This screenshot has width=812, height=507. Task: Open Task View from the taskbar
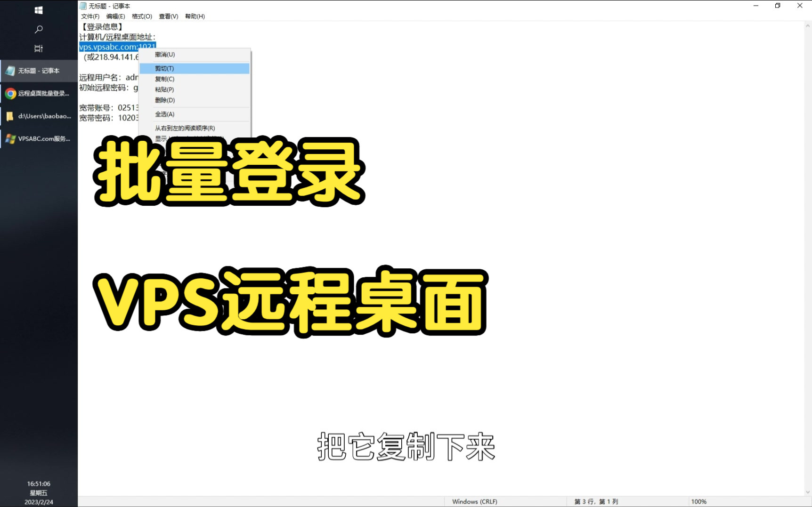(39, 48)
